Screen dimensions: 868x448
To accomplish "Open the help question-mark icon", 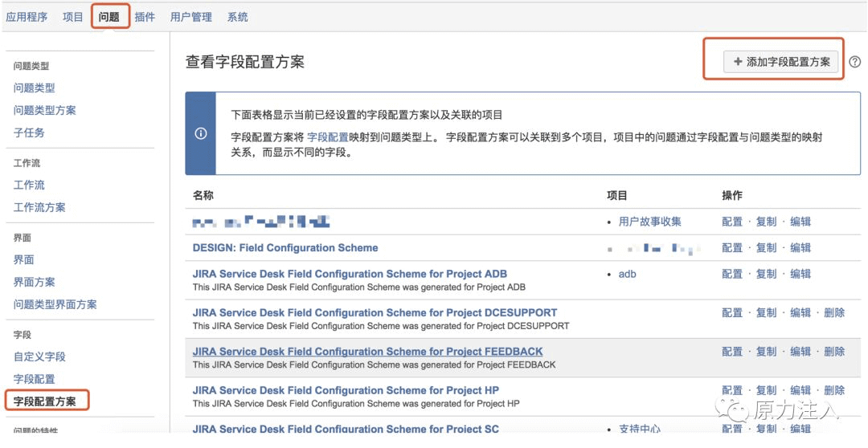I will coord(854,62).
